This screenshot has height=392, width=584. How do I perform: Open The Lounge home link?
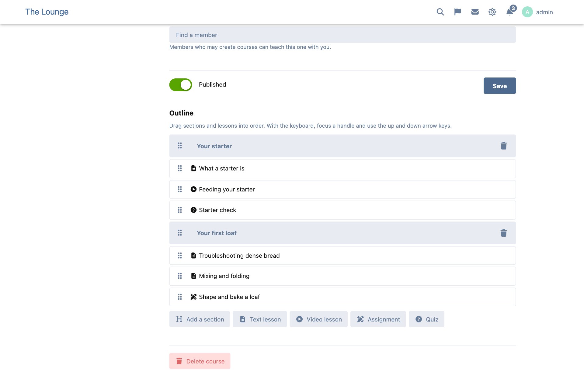(x=47, y=12)
